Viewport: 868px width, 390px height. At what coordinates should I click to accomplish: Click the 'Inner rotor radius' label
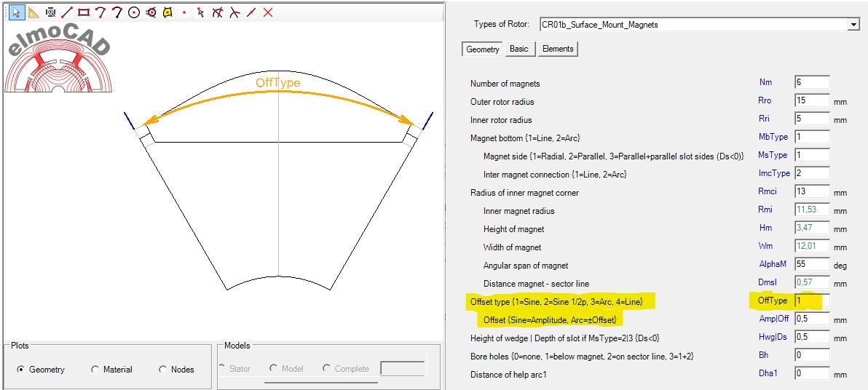pos(501,120)
